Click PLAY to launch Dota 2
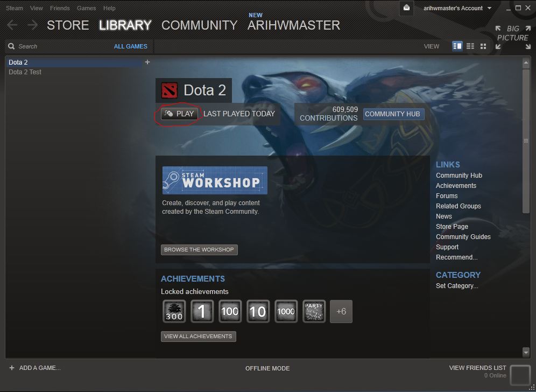536x392 pixels. pos(178,114)
